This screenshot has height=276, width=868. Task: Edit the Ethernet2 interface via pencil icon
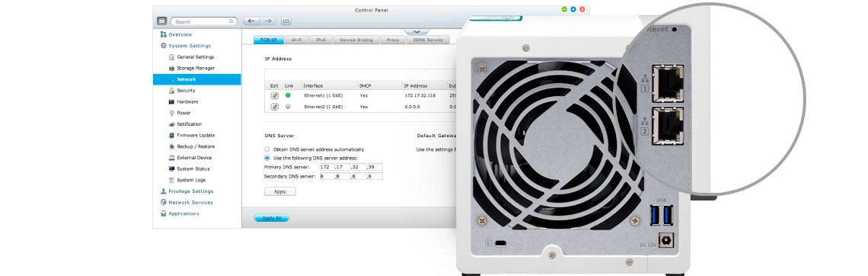tap(275, 107)
